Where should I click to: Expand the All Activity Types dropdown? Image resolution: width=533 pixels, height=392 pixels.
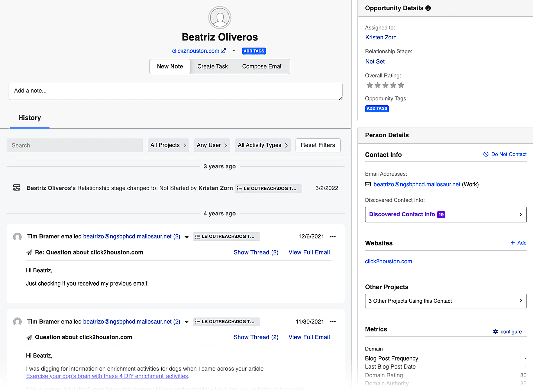(x=262, y=145)
